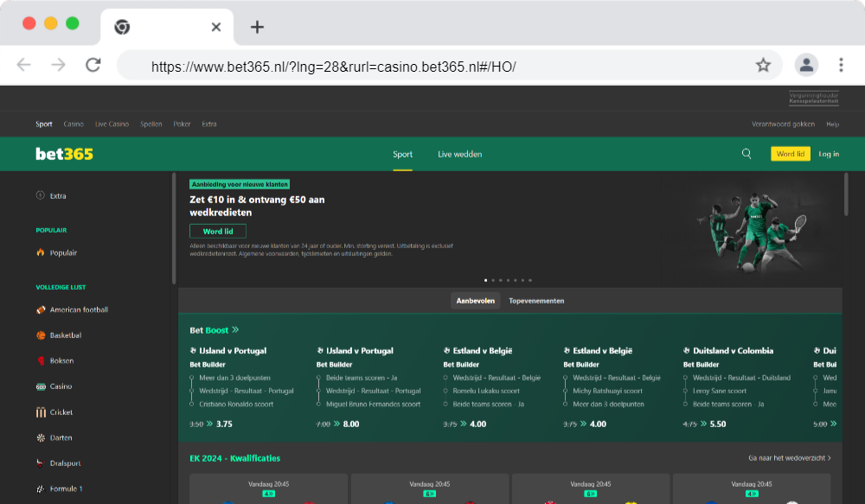Click the Cricket wickets icon
The image size is (865, 504).
coord(41,411)
